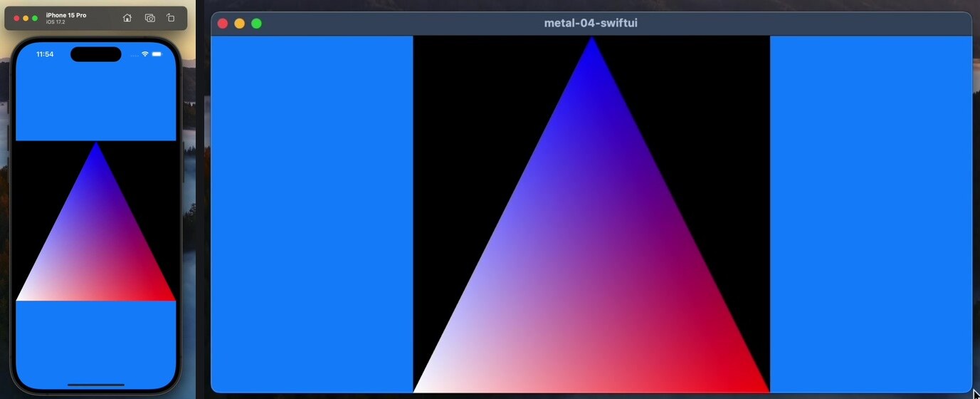Tap the home indicator bar on iPhone
This screenshot has width=980, height=399.
coord(96,385)
